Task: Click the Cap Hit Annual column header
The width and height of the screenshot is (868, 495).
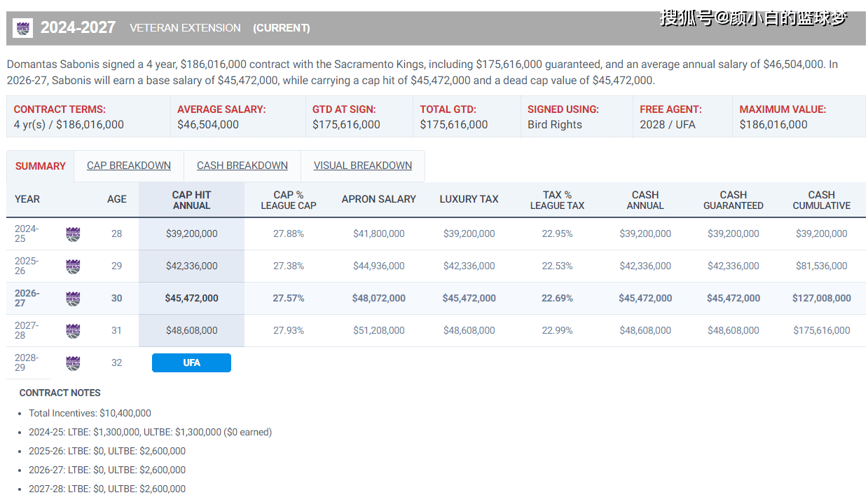Action: (191, 200)
